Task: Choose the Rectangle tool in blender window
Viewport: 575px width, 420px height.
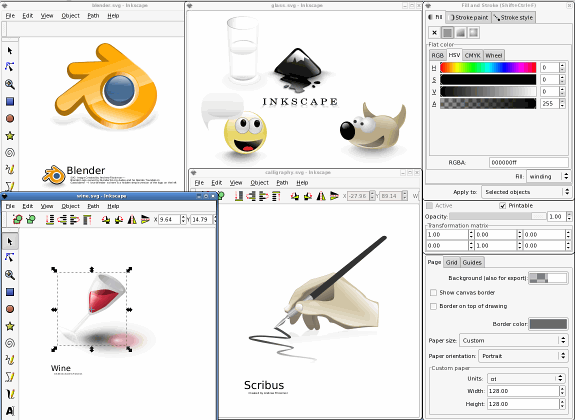Action: pos(10,101)
